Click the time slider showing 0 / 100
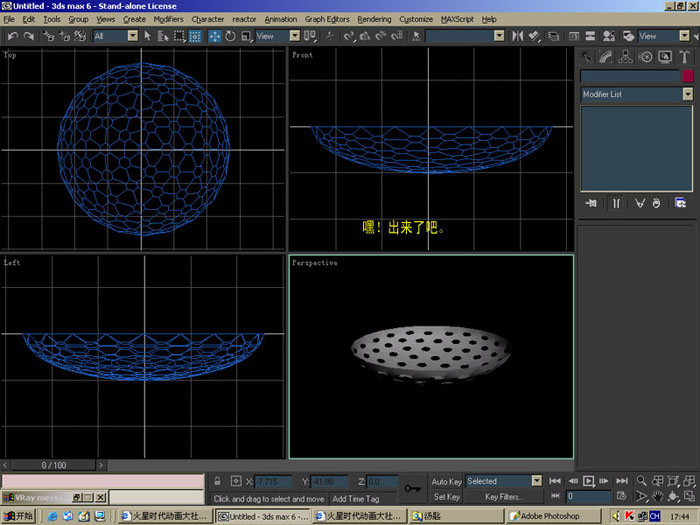Image resolution: width=700 pixels, height=525 pixels. pyautogui.click(x=54, y=465)
